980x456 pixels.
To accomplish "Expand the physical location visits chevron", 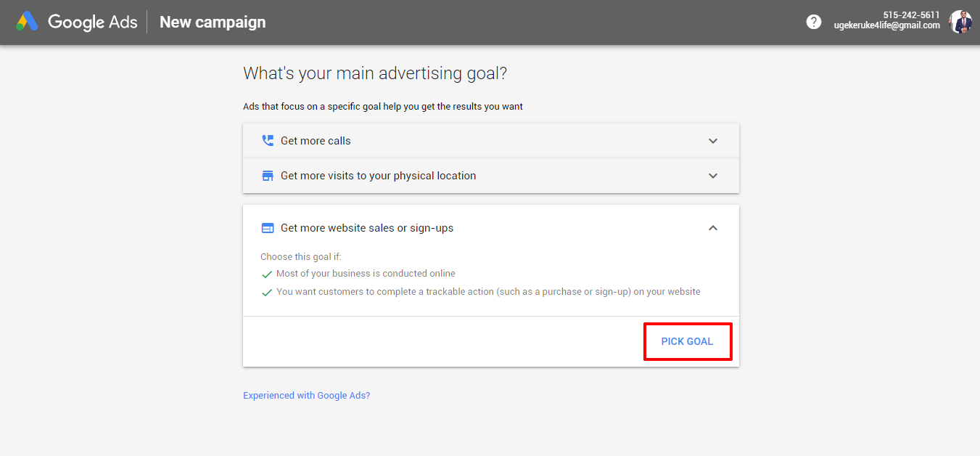I will click(x=713, y=176).
